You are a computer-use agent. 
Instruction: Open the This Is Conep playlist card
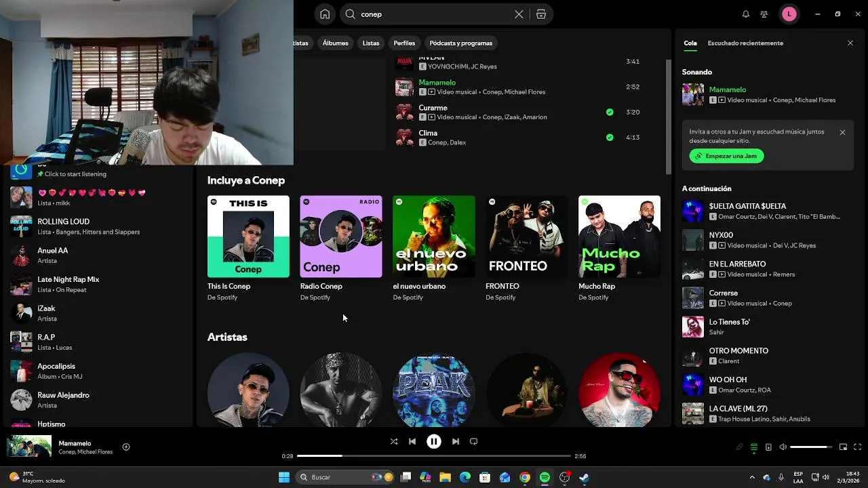coord(248,249)
